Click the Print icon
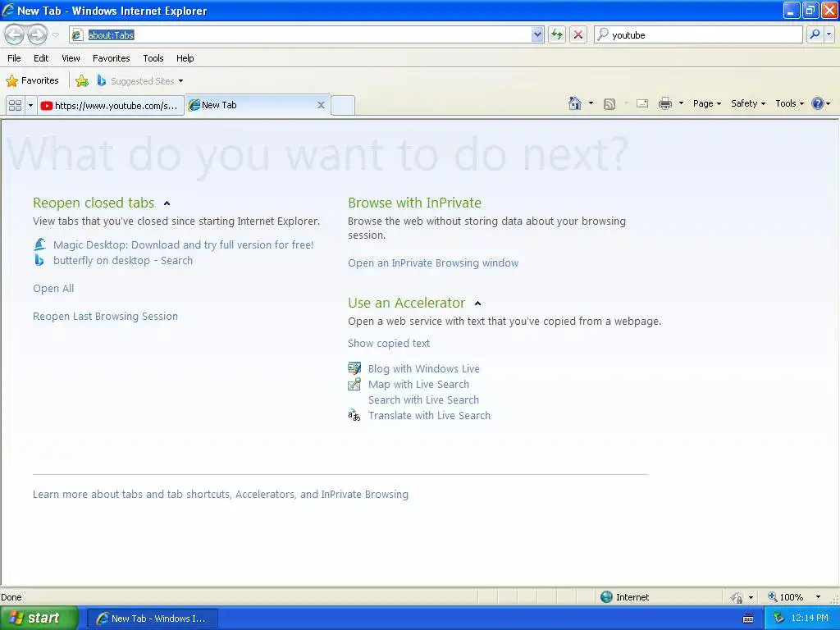840x630 pixels. (x=664, y=104)
